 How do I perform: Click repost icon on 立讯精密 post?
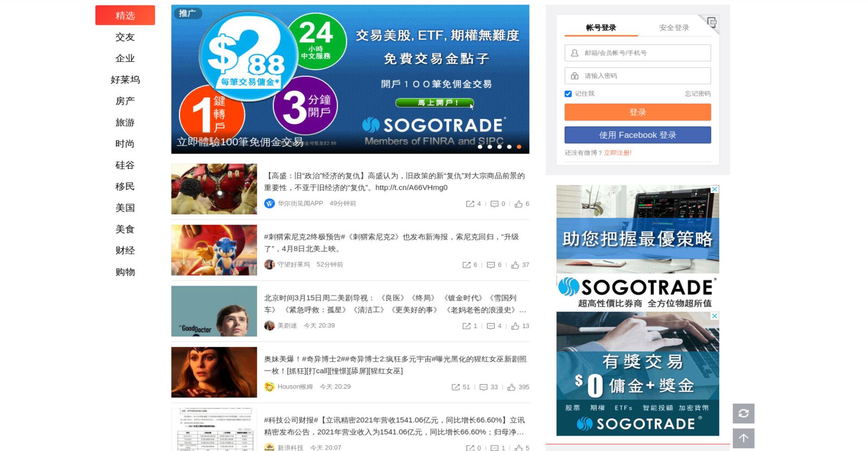[x=470, y=448]
